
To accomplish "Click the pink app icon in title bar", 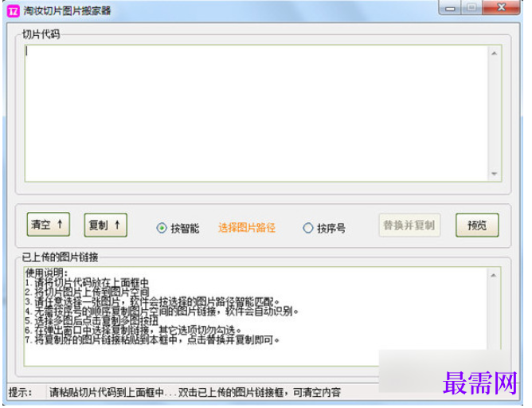I will point(14,11).
